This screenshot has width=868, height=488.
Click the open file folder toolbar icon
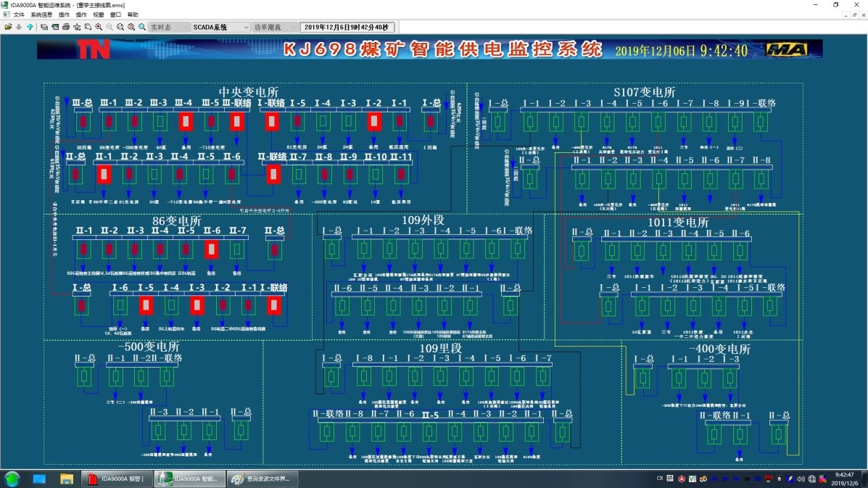[x=8, y=27]
